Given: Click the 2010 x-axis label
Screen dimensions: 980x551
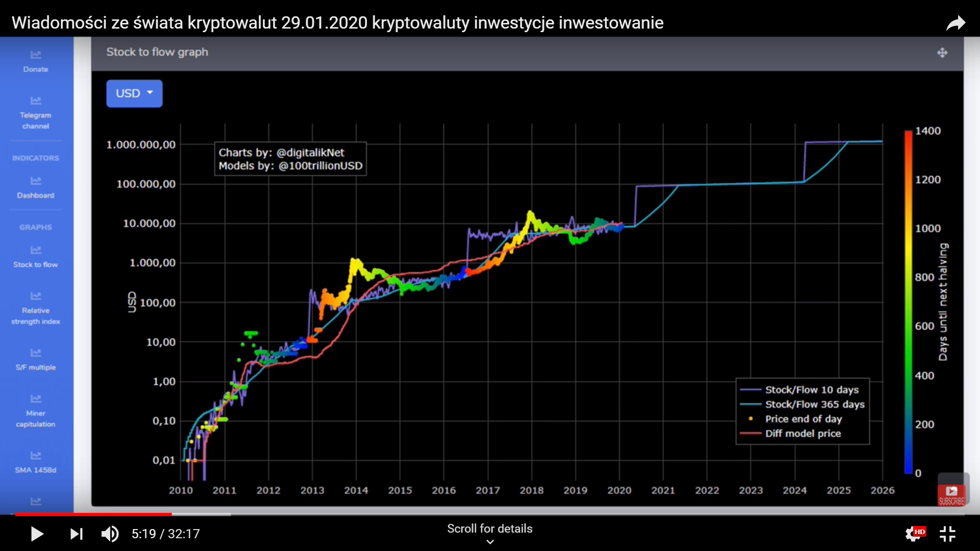Looking at the screenshot, I should (181, 490).
